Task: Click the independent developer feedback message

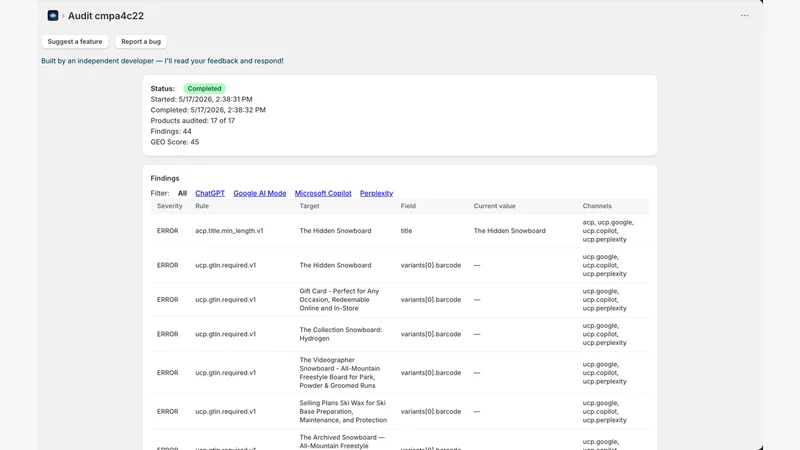Action: [162, 61]
